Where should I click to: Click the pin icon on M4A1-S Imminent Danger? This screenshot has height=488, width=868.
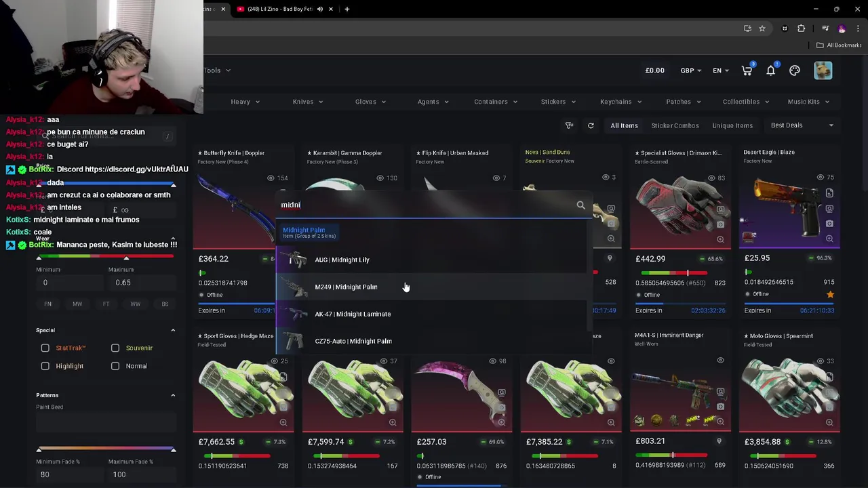(x=719, y=441)
